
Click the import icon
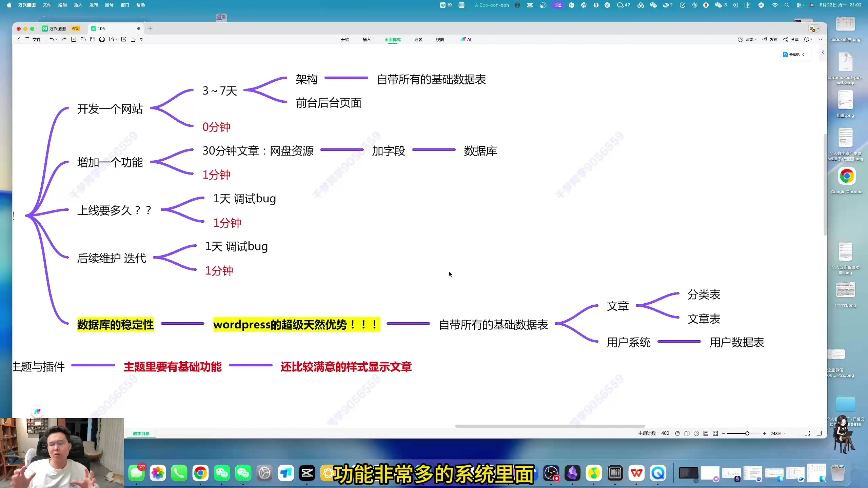coord(124,39)
